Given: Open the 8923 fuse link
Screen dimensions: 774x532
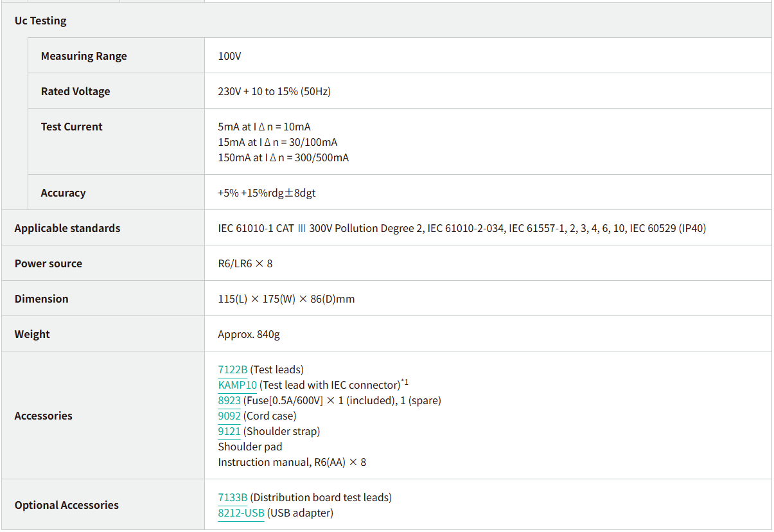Looking at the screenshot, I should [229, 400].
